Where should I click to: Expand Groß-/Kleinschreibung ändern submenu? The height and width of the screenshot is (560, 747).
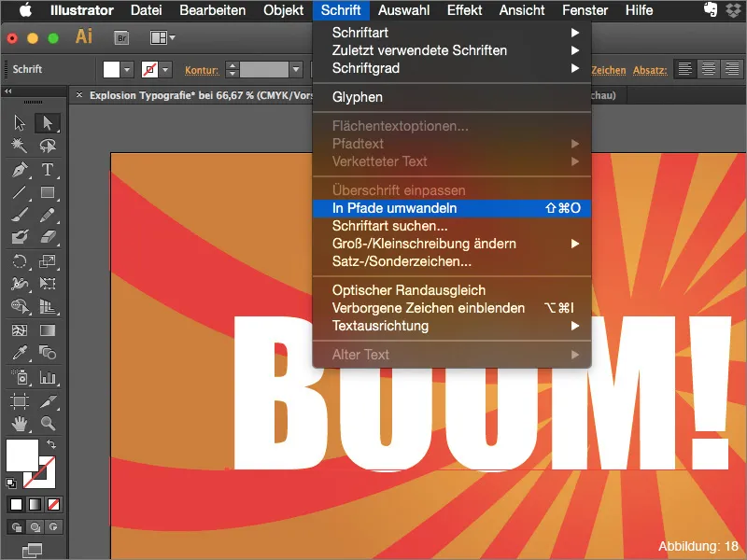click(452, 244)
